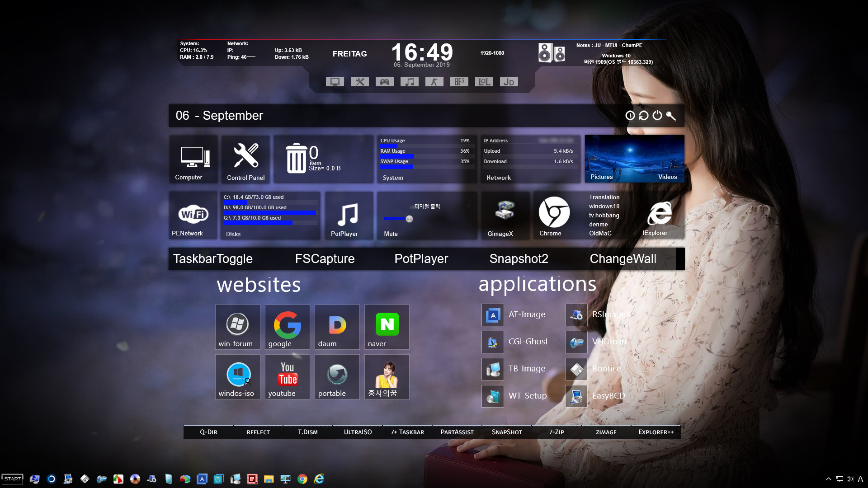868x488 pixels.
Task: Toggle Mute in the audio widget
Action: 391,234
